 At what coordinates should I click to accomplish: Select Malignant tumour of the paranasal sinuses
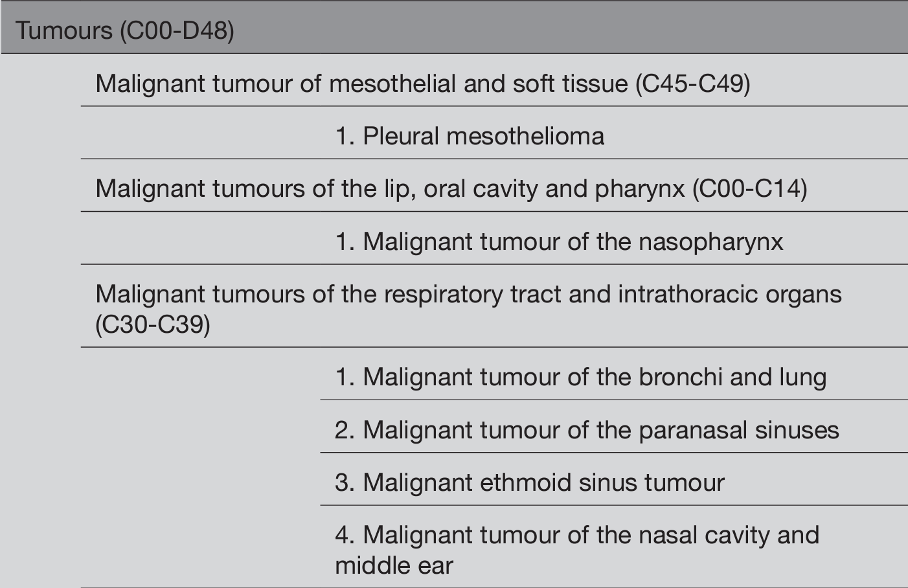[587, 430]
